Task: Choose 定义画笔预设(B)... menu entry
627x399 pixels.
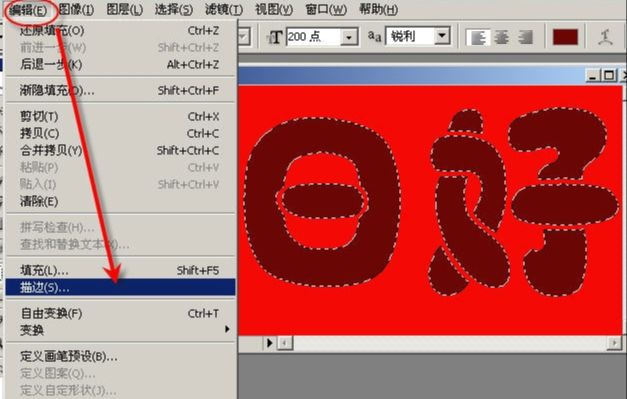Action: click(x=120, y=356)
